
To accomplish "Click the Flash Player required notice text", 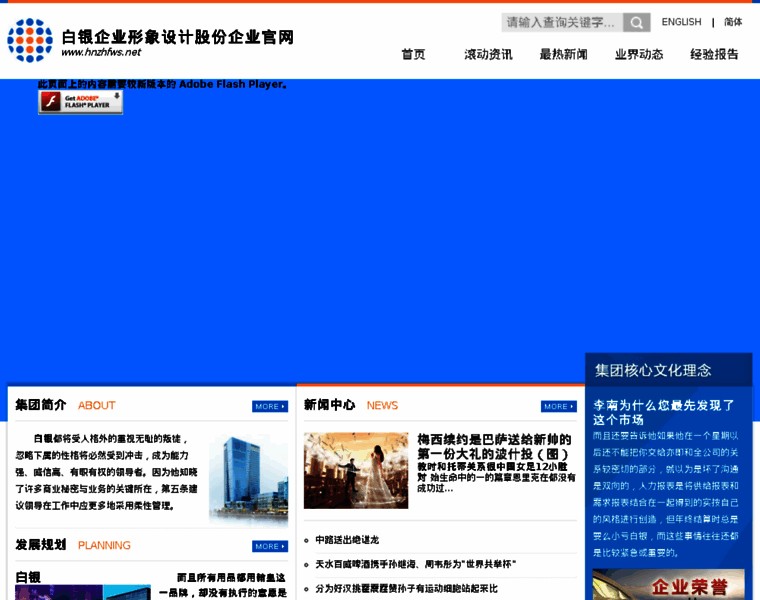I will 163,84.
